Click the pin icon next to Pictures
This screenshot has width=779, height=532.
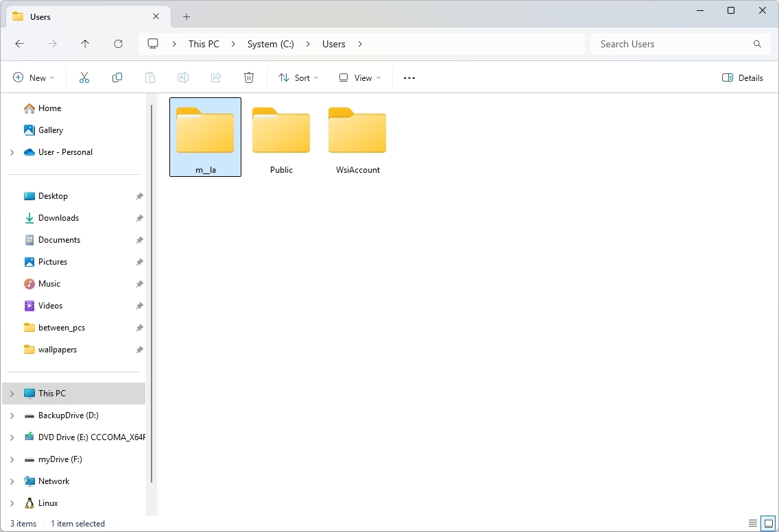(140, 262)
